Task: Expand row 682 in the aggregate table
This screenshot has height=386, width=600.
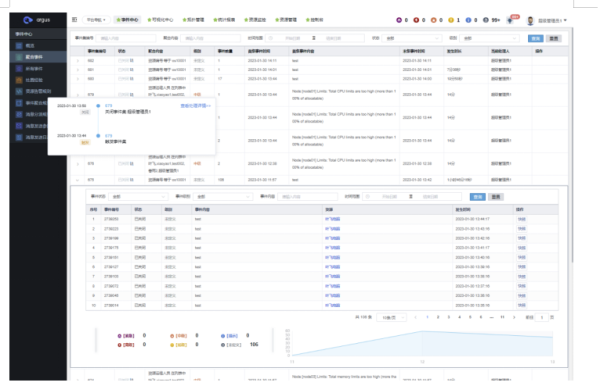Action: (x=78, y=61)
